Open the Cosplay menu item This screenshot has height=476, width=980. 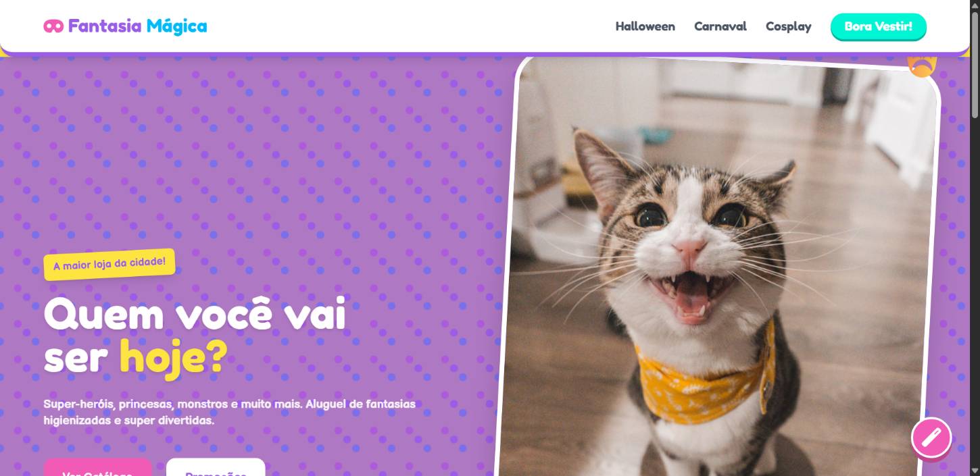point(789,26)
